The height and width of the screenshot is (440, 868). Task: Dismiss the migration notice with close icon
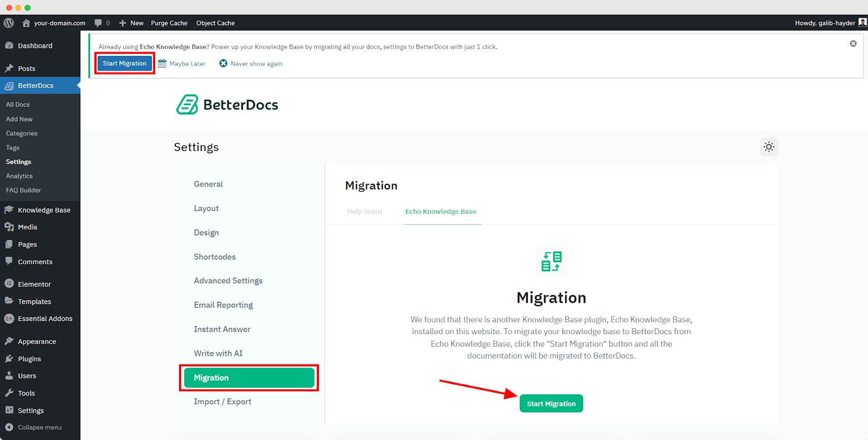[853, 43]
